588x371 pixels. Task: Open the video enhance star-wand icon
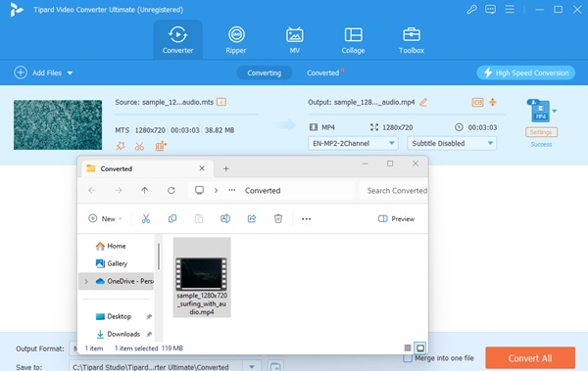point(121,146)
